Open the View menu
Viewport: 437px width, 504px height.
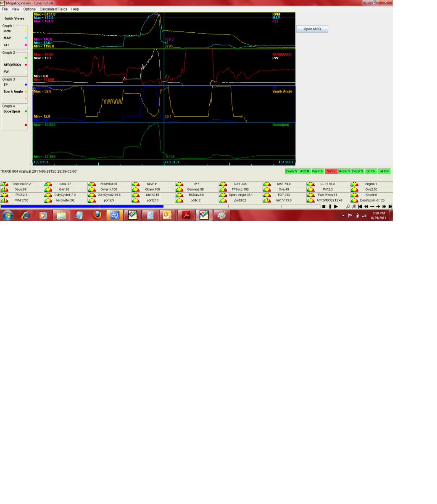[x=16, y=9]
